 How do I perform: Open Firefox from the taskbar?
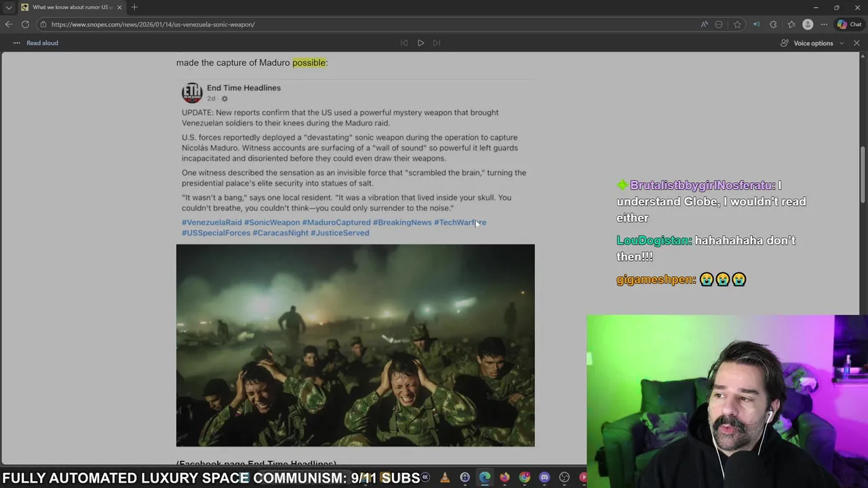click(505, 478)
